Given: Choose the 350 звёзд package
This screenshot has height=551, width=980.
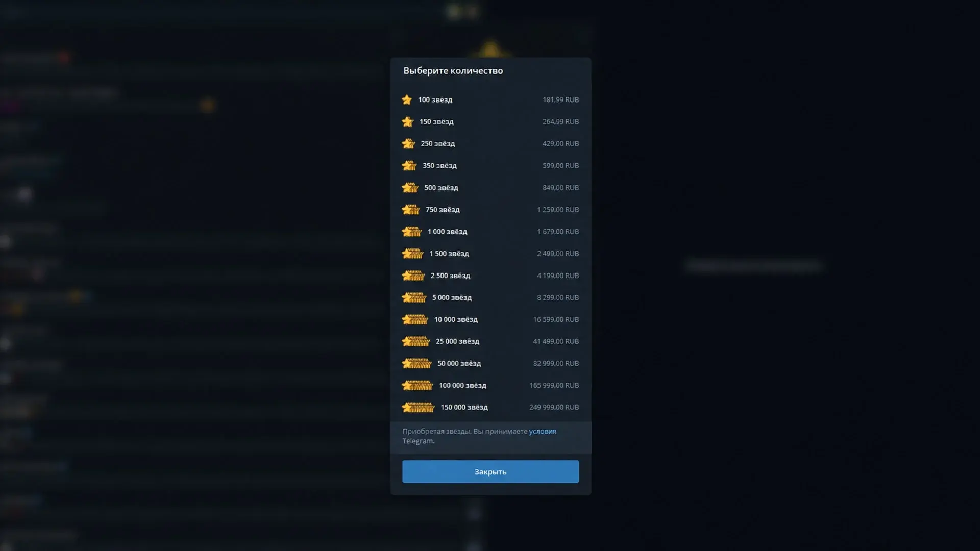Looking at the screenshot, I should click(x=491, y=165).
